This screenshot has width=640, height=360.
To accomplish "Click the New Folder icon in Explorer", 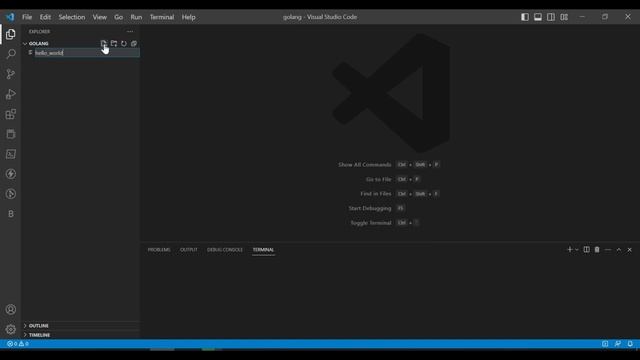I will coord(114,43).
